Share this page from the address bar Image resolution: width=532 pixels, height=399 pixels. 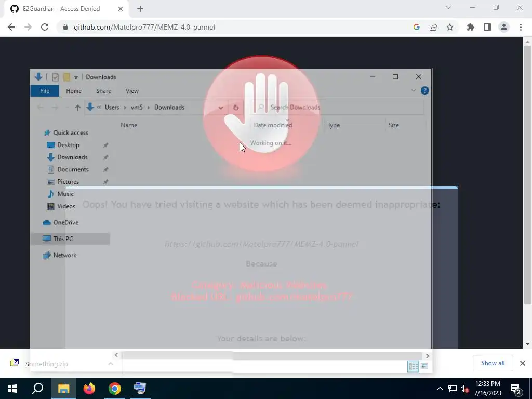433,27
